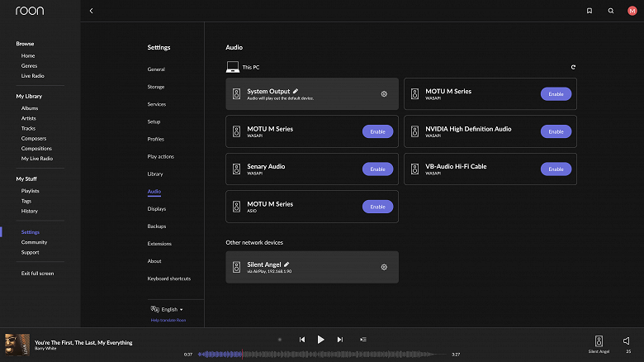The width and height of the screenshot is (644, 362).
Task: Open Albums in My Library
Action: pos(30,108)
